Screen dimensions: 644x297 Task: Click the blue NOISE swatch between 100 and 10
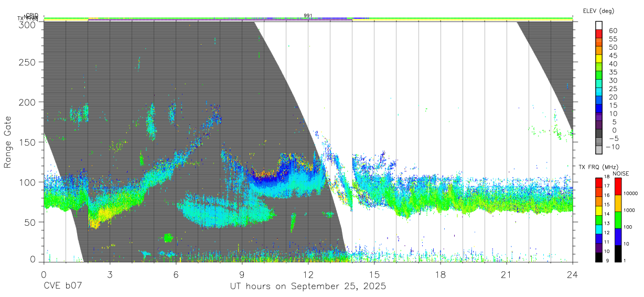tap(618, 237)
